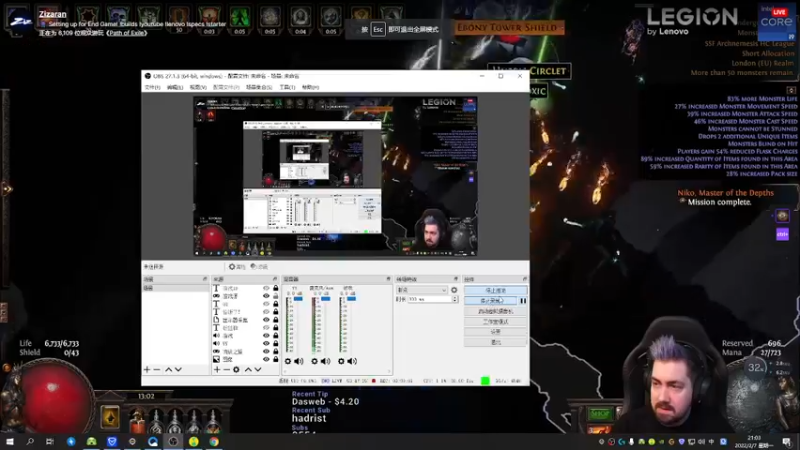Click the Exit button in Controls

point(495,342)
